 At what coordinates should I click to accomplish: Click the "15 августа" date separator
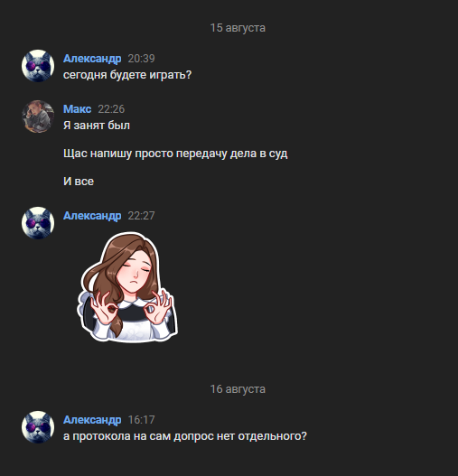click(238, 28)
